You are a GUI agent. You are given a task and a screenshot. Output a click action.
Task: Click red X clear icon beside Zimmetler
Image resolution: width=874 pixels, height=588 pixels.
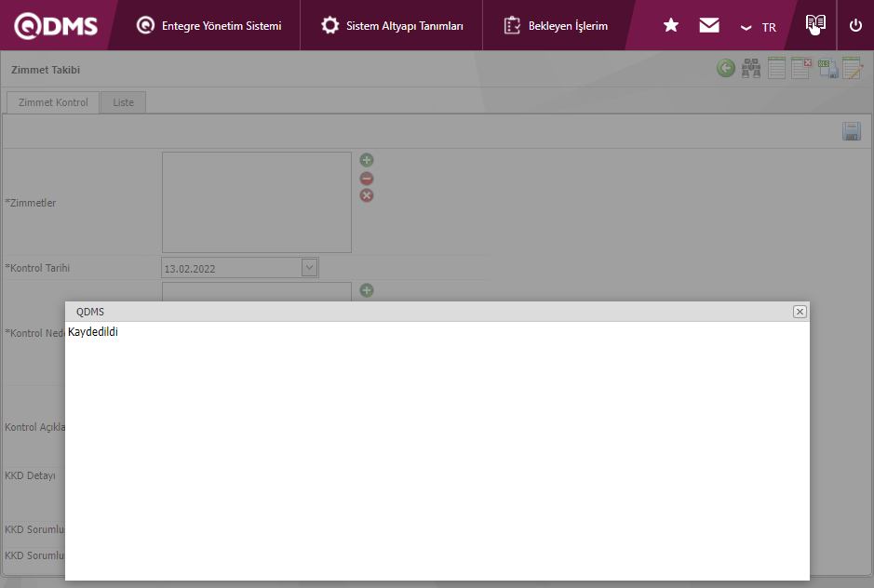[x=366, y=195]
